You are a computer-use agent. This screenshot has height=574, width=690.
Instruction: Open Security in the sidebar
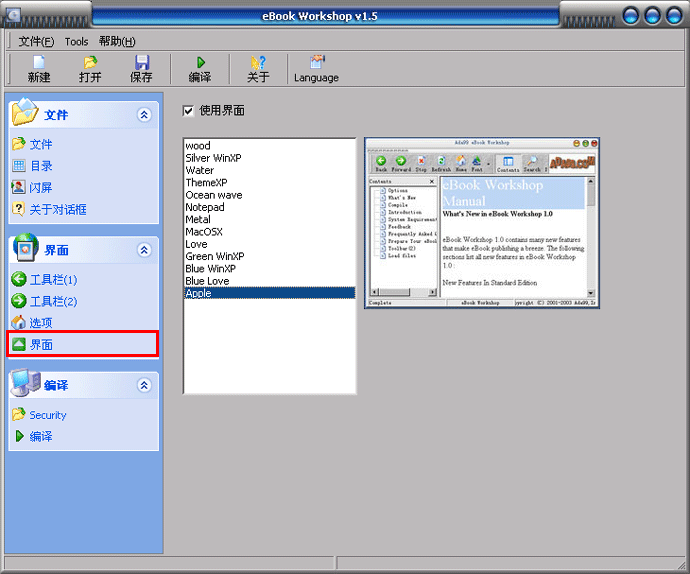47,415
